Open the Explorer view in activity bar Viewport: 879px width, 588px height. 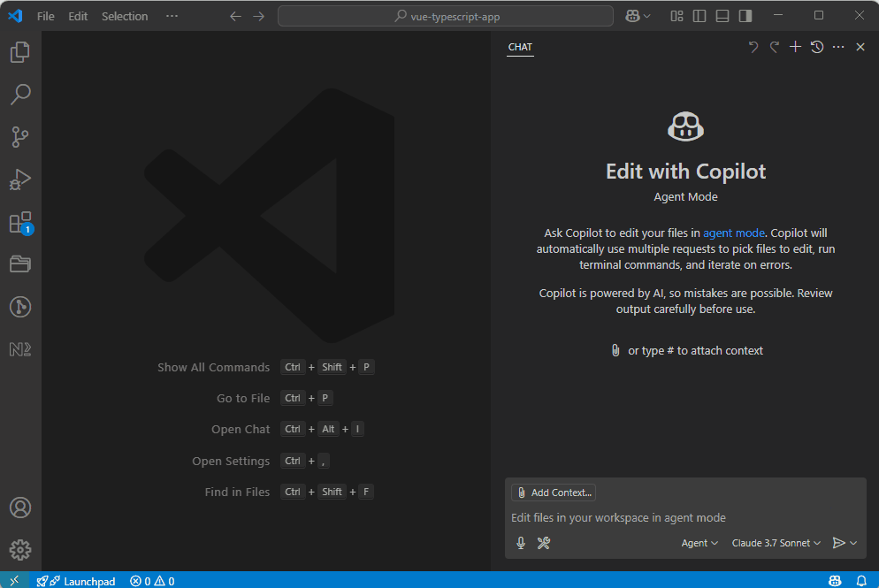coord(20,52)
